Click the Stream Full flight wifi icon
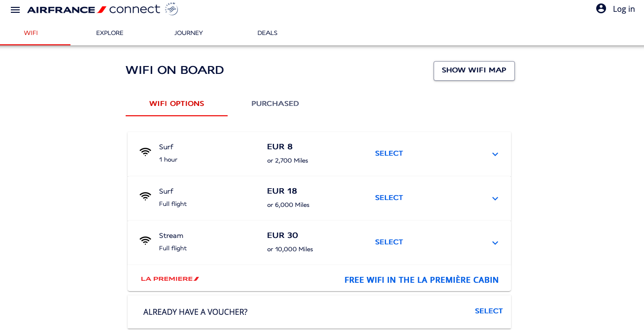Screen dimensions: 644x335 tap(145, 240)
